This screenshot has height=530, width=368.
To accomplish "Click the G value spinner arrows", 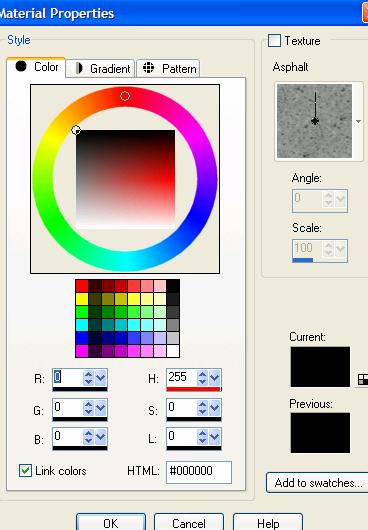I will (x=89, y=407).
